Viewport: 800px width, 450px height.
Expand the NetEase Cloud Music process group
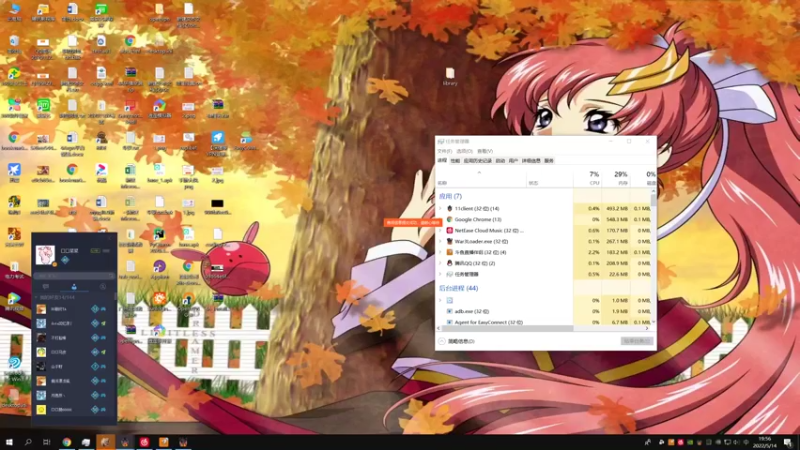point(440,231)
